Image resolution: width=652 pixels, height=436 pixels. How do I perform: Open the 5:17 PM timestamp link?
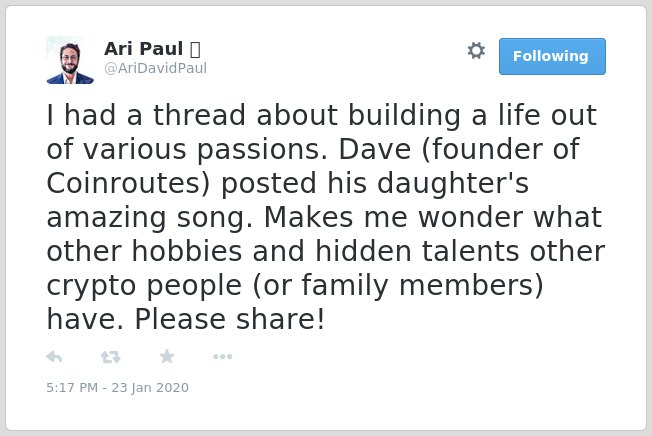[x=72, y=387]
